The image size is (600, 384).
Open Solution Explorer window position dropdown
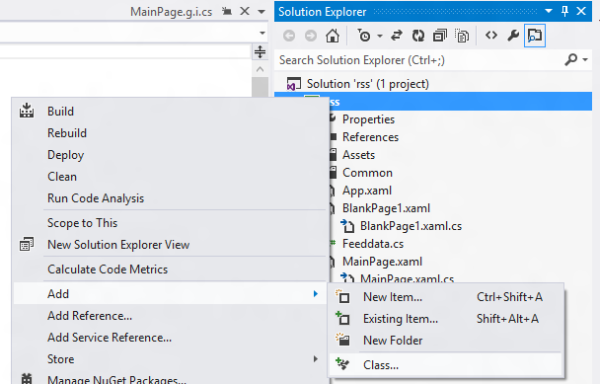coord(548,11)
